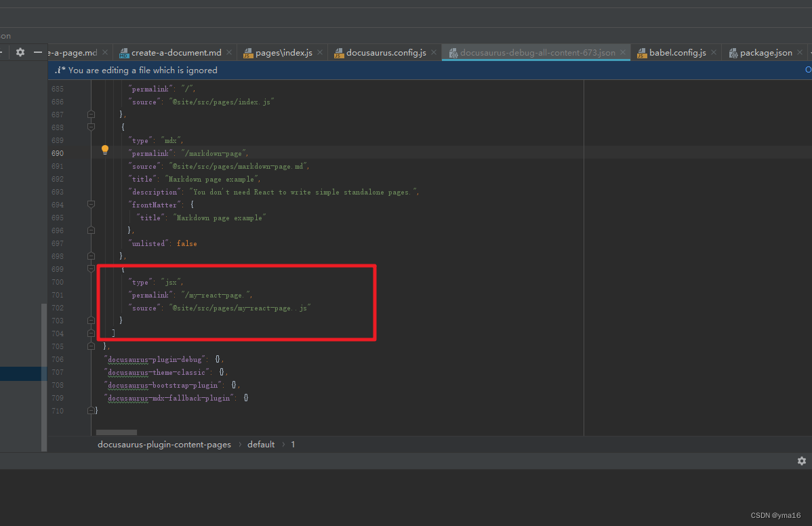Click the "docusaurus-plugin-debug" key
Image resolution: width=812 pixels, height=526 pixels.
click(155, 359)
